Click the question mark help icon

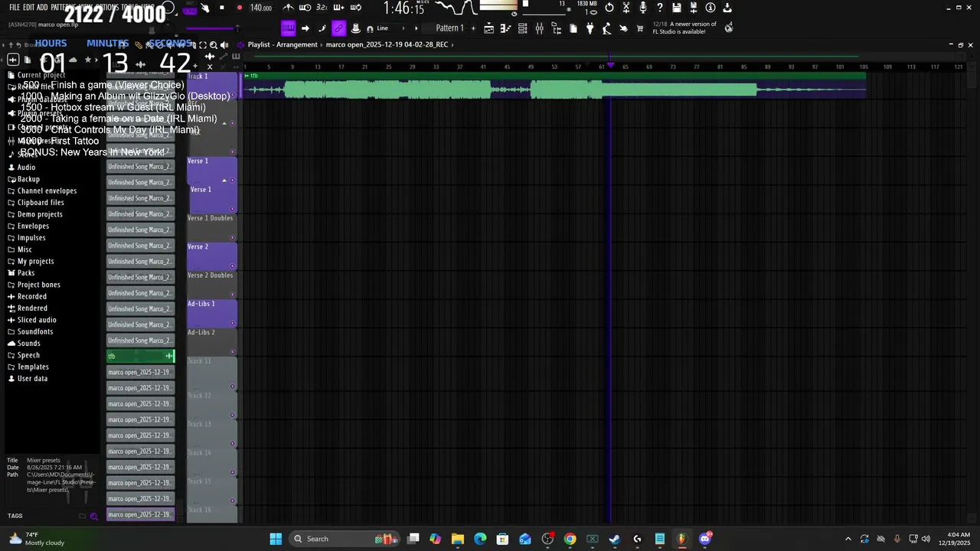pos(660,8)
